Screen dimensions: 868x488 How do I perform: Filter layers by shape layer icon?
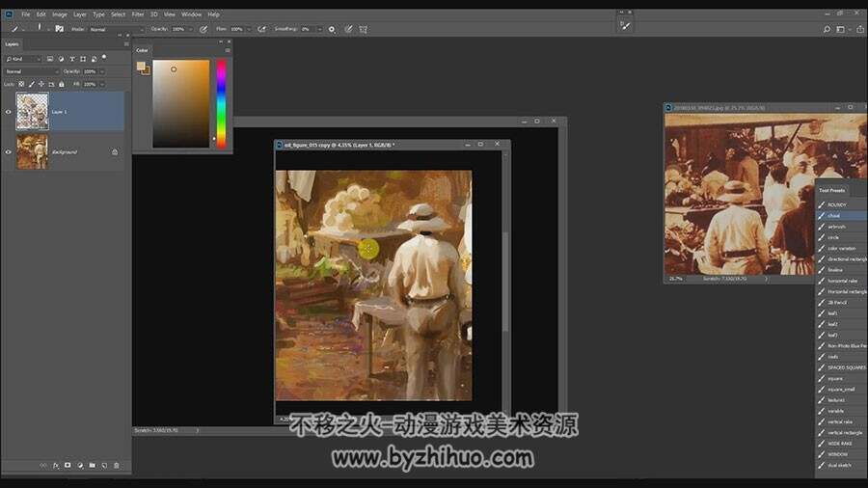coord(83,59)
